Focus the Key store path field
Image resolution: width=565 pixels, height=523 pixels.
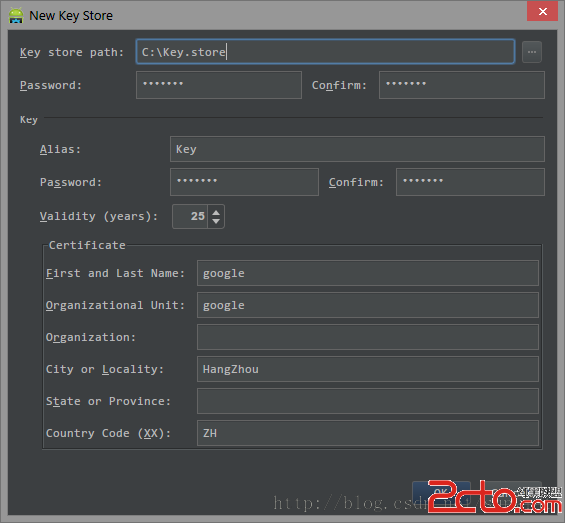coord(325,52)
